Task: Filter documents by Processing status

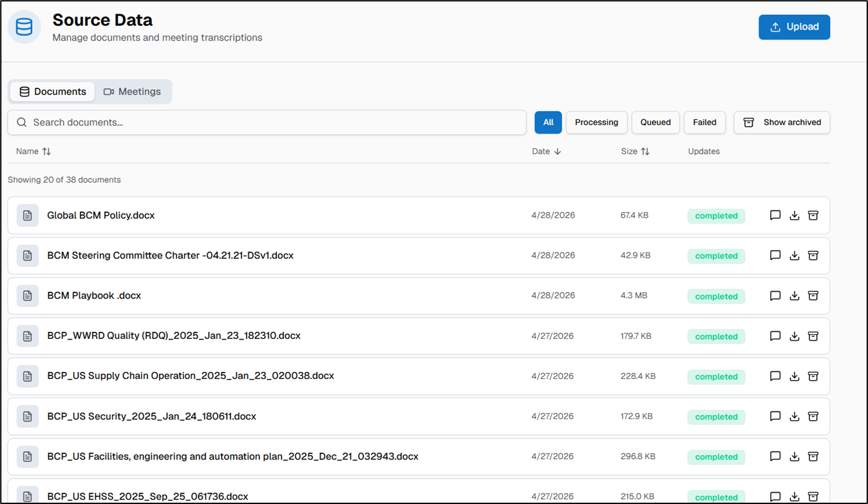Action: 596,122
